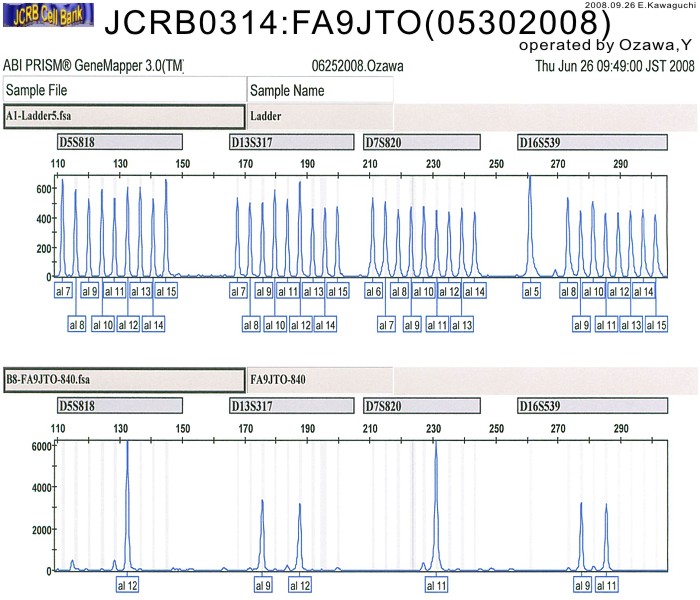Select the A1-Ladder5.fsa sample file field
This screenshot has height=600, width=700.
click(123, 114)
